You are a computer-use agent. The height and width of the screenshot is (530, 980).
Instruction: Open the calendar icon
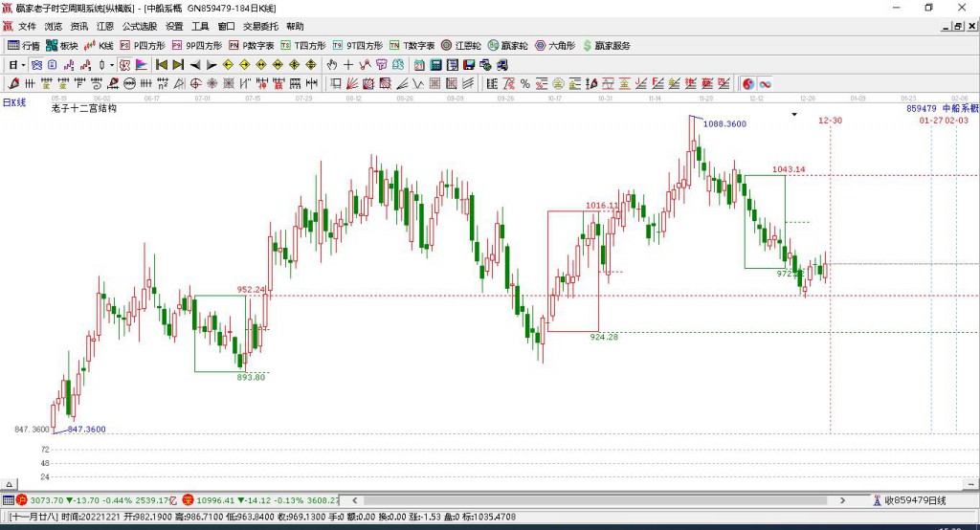[419, 65]
